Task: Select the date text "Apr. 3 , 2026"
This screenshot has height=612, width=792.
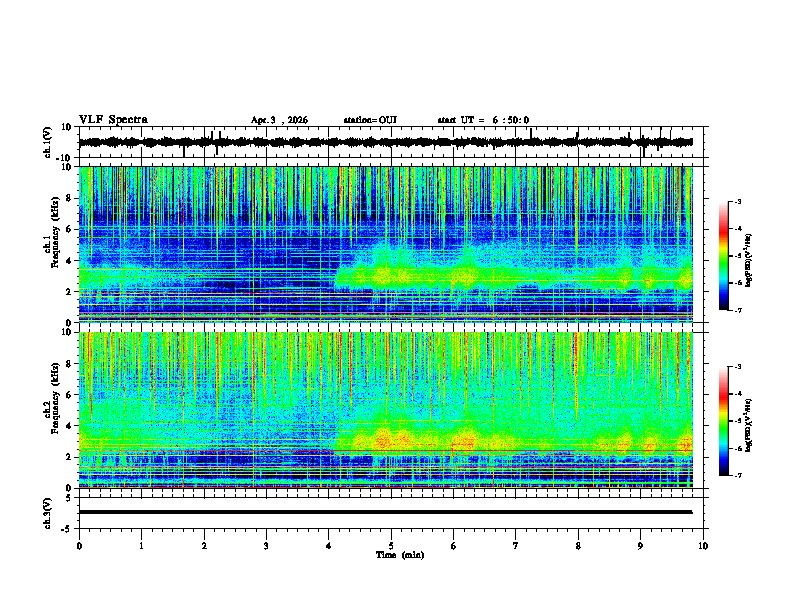Action: (279, 120)
